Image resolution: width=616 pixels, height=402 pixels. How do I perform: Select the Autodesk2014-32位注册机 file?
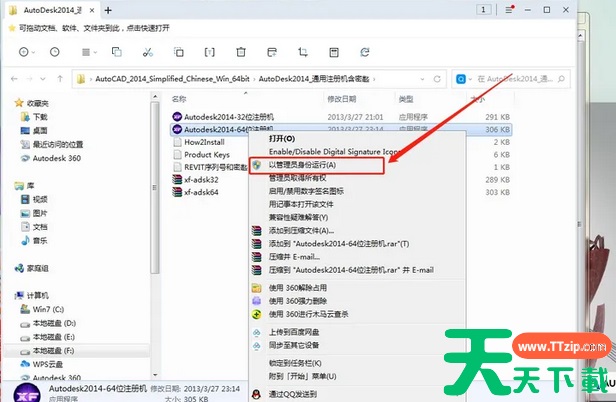pos(229,117)
